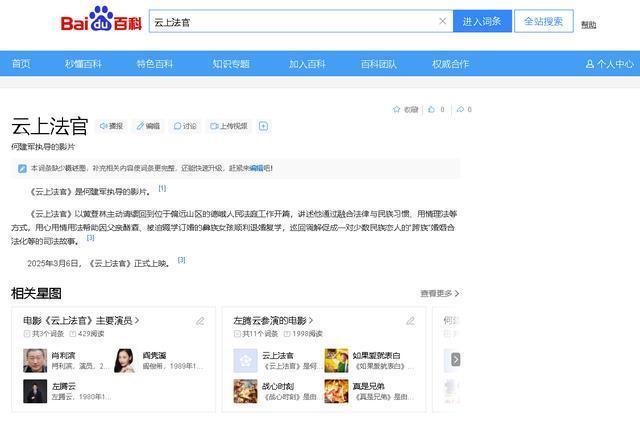
Task: Click the edit pencil on the 左腾云参演的电影 card
Action: pyautogui.click(x=410, y=321)
